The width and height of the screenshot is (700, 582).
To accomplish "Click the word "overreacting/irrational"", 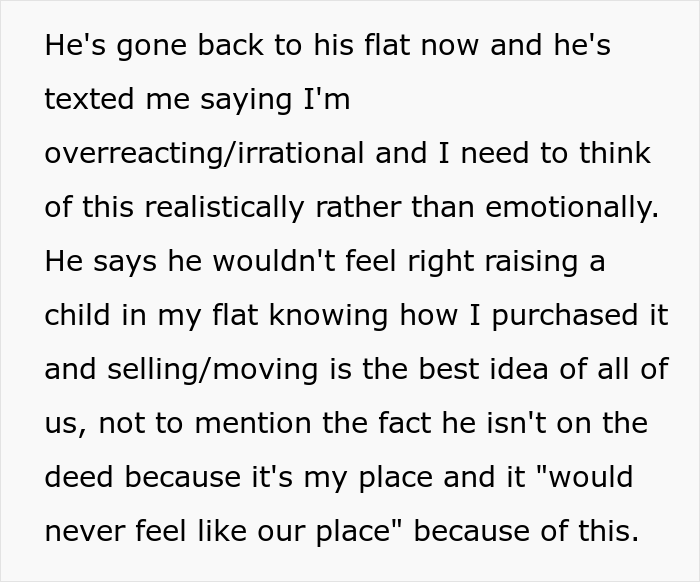I will click(204, 154).
